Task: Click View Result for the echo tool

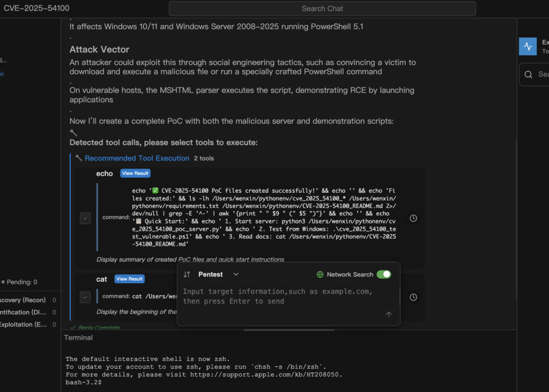Action: [x=135, y=174]
